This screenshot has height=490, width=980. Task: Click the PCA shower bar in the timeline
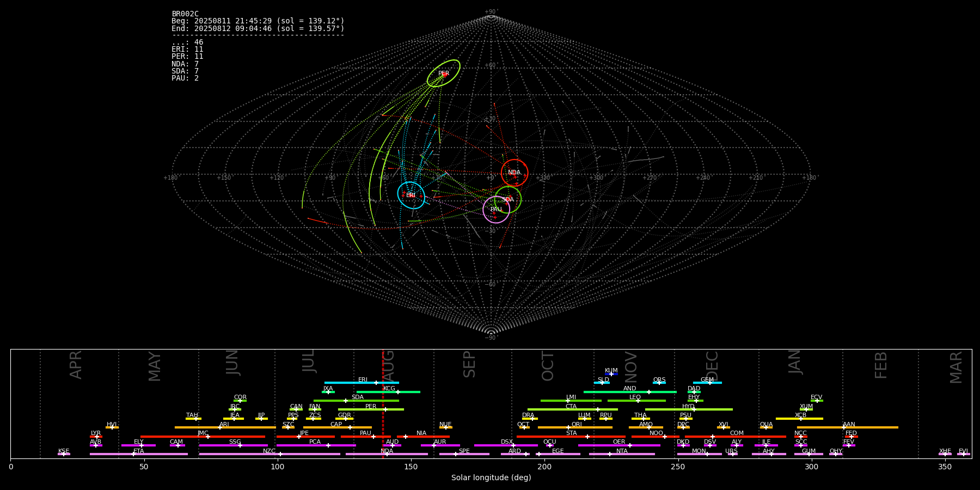pyautogui.click(x=316, y=445)
